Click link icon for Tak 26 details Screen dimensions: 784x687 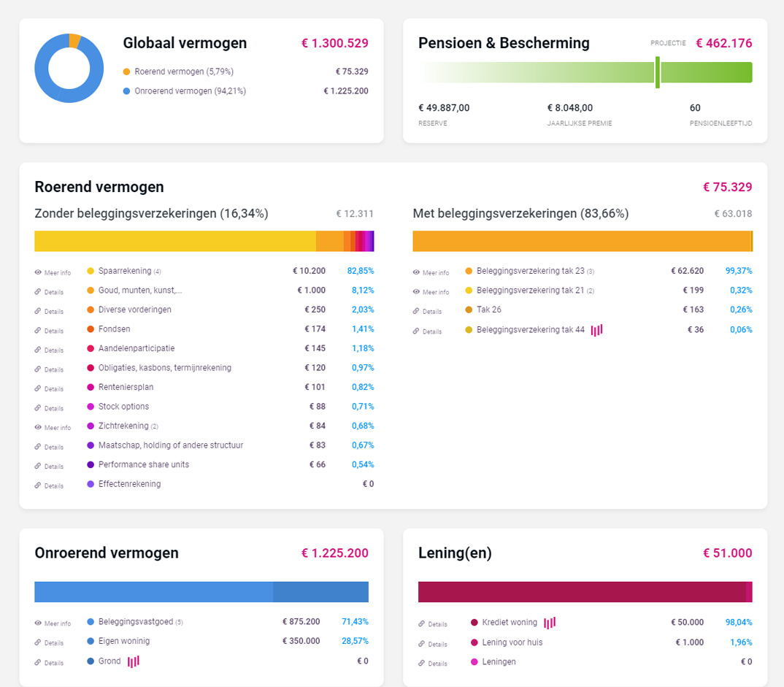[x=416, y=311]
